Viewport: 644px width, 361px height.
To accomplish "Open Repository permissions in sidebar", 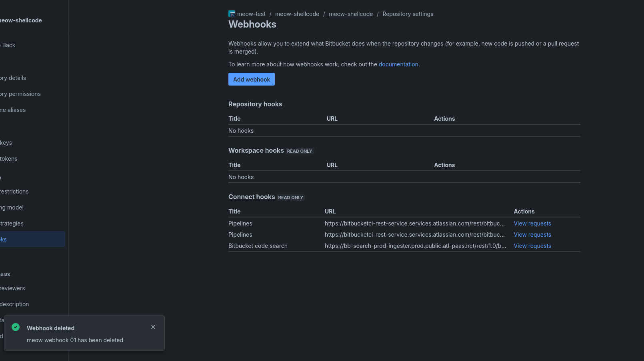I will tap(20, 94).
